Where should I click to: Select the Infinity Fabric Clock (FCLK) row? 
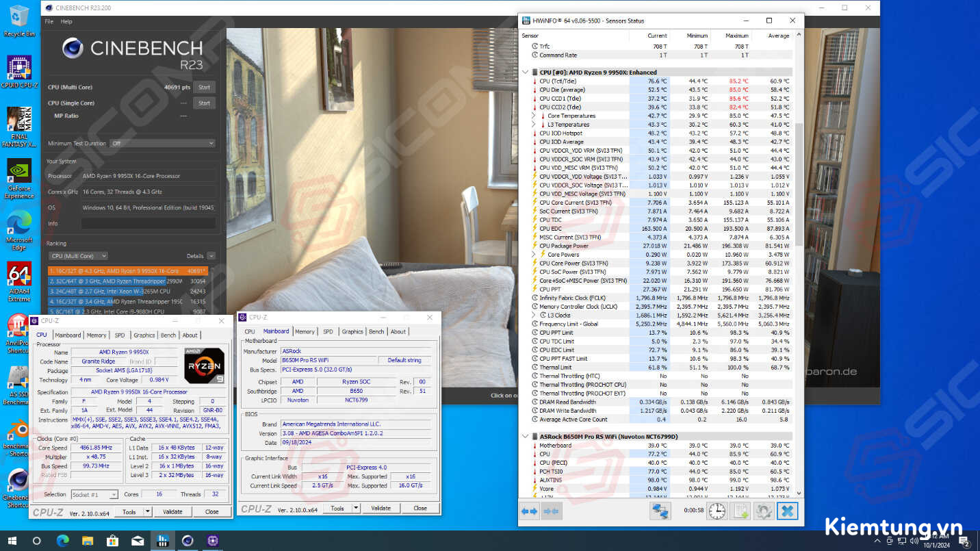tap(661, 298)
